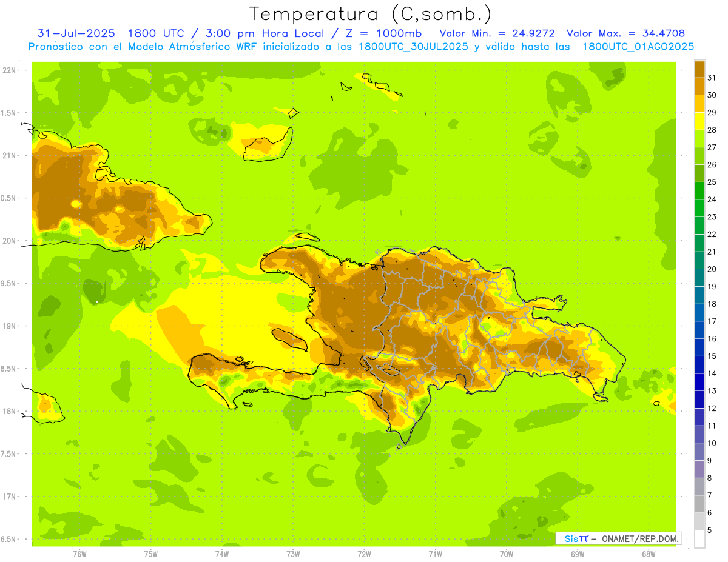Click the '70W' longitude axis label
The height and width of the screenshot is (562, 728).
click(x=507, y=554)
